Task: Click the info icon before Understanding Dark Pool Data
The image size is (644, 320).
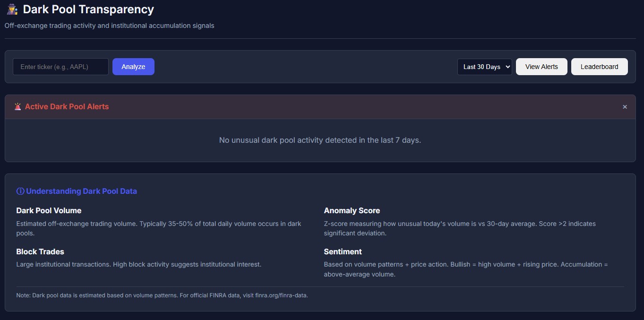Action: (20, 191)
